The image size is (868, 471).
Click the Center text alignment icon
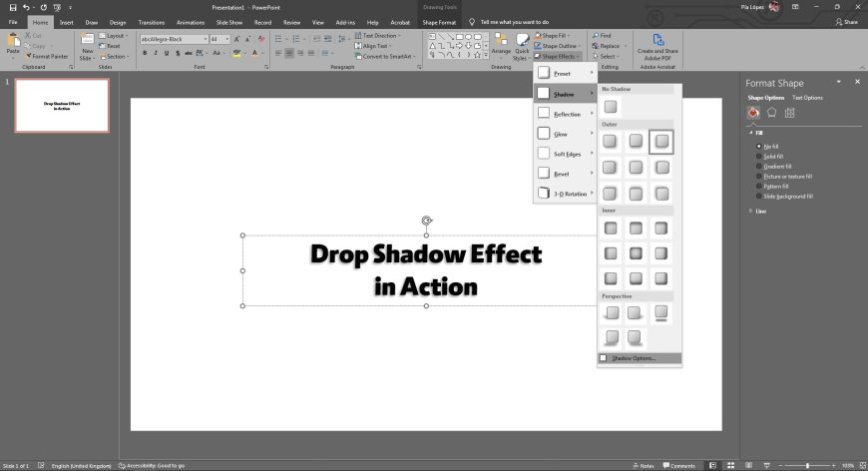(289, 53)
